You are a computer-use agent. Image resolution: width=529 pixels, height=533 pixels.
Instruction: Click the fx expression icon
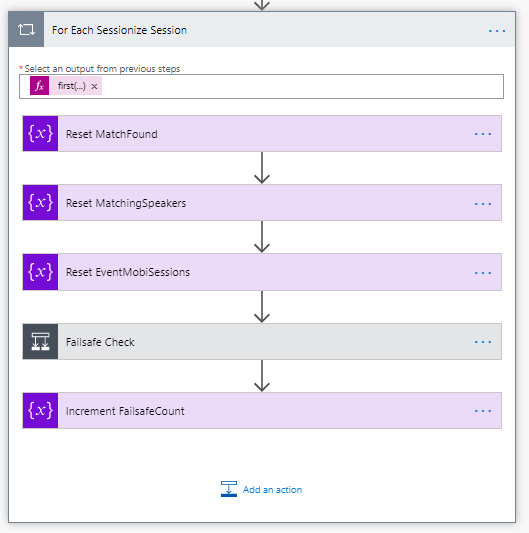click(x=39, y=86)
